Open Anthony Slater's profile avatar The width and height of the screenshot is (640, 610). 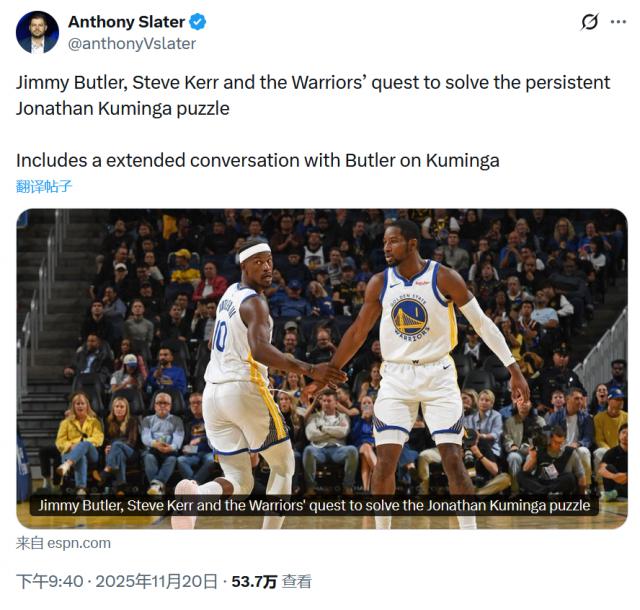click(x=37, y=32)
